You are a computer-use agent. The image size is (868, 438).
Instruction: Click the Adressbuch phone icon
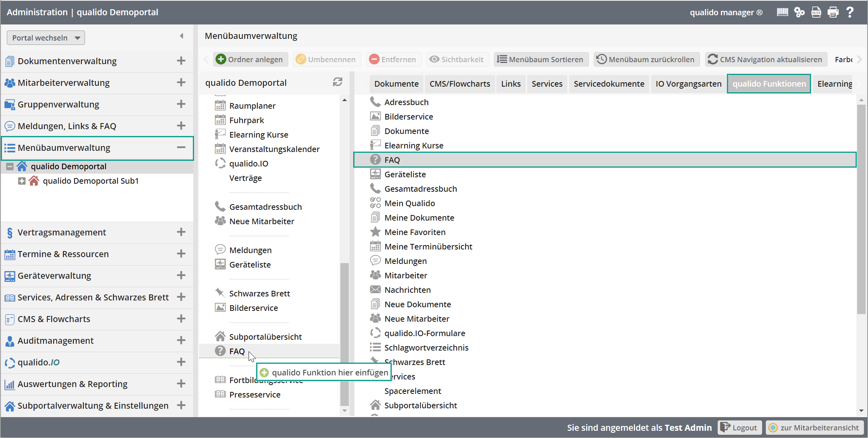pos(375,102)
